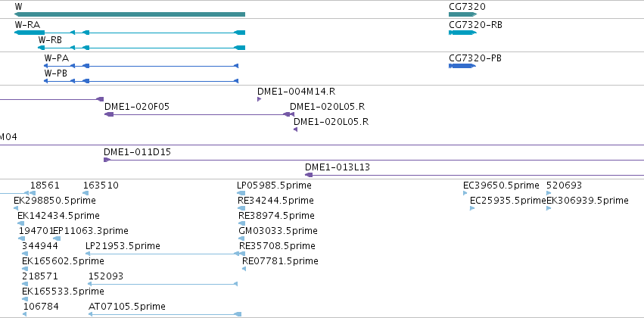The width and height of the screenshot is (644, 318).
Task: Click the CG7320 gene arrow
Action: click(462, 14)
